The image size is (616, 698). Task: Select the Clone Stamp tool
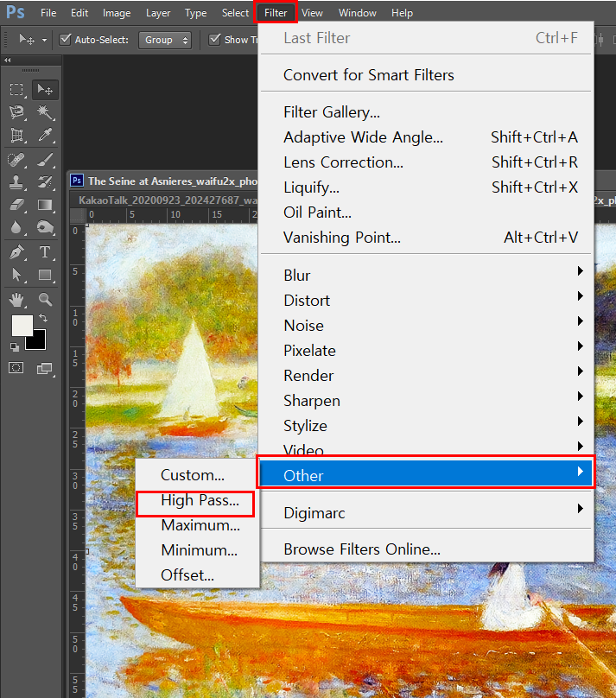pyautogui.click(x=17, y=181)
